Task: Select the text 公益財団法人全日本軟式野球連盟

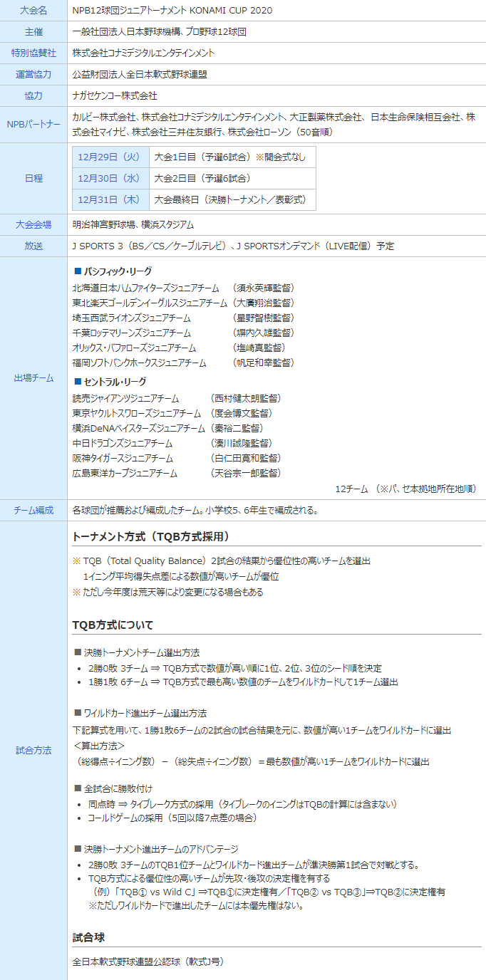Action: [140, 75]
